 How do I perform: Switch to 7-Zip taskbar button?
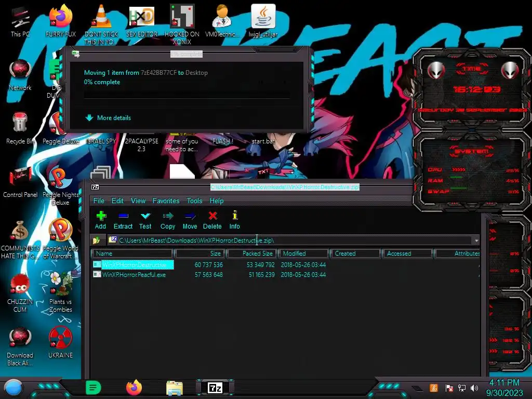pyautogui.click(x=215, y=388)
